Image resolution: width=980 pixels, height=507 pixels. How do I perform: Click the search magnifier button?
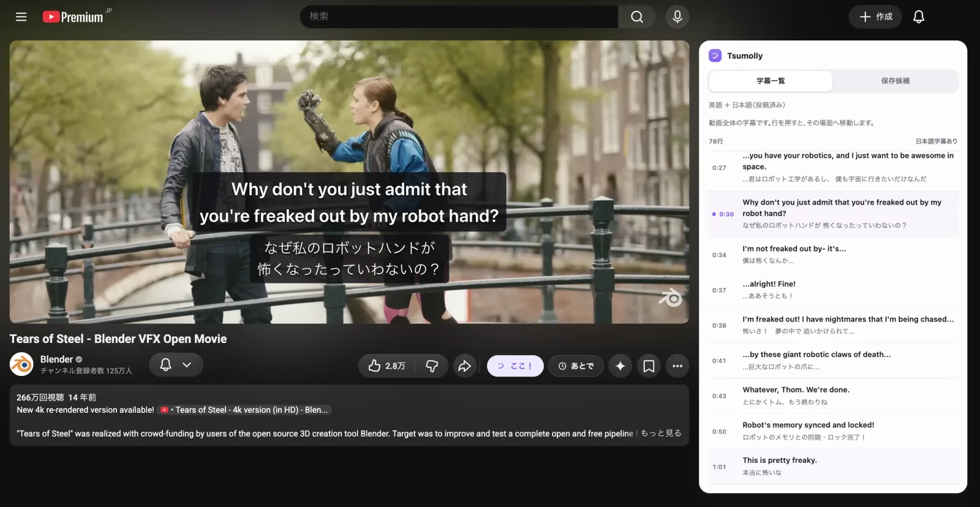tap(637, 17)
